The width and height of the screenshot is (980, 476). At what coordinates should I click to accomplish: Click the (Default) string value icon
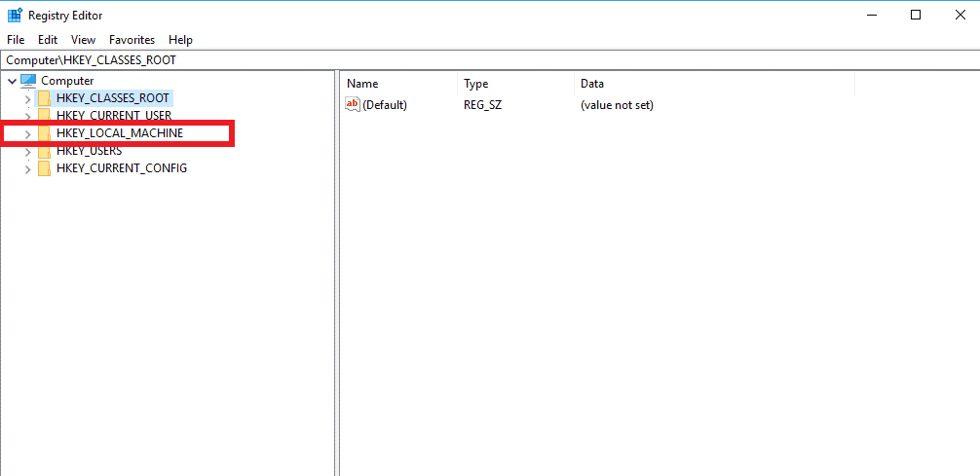(353, 104)
